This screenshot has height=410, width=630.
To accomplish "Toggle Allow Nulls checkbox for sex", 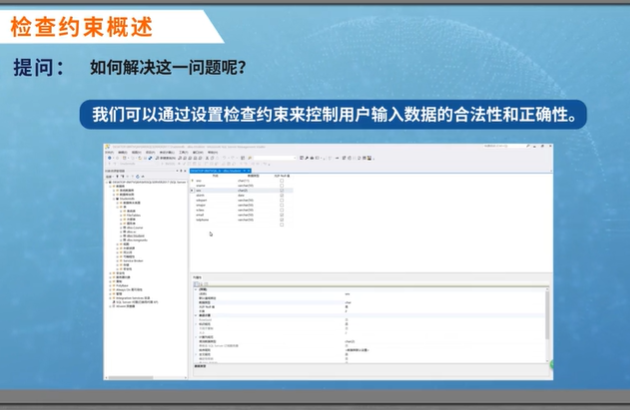I will [282, 191].
